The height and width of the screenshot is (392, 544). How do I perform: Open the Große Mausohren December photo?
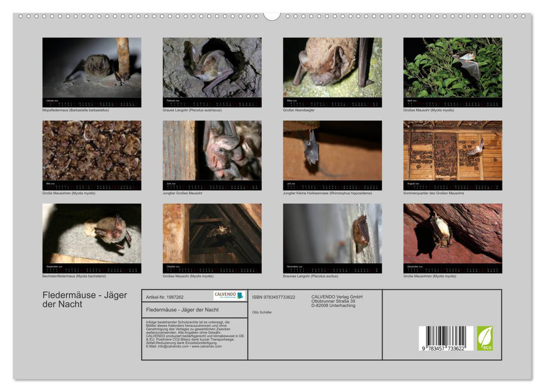[x=451, y=234]
